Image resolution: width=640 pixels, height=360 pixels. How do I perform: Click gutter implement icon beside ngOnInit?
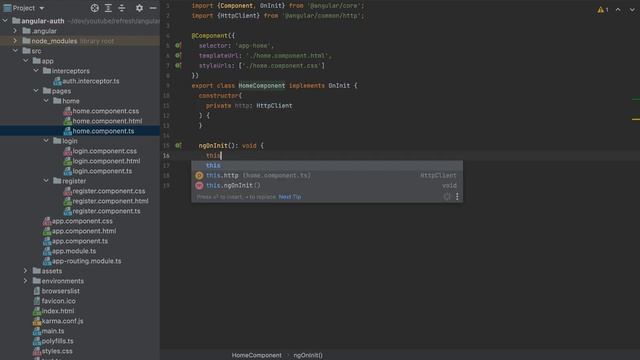pyautogui.click(x=178, y=145)
